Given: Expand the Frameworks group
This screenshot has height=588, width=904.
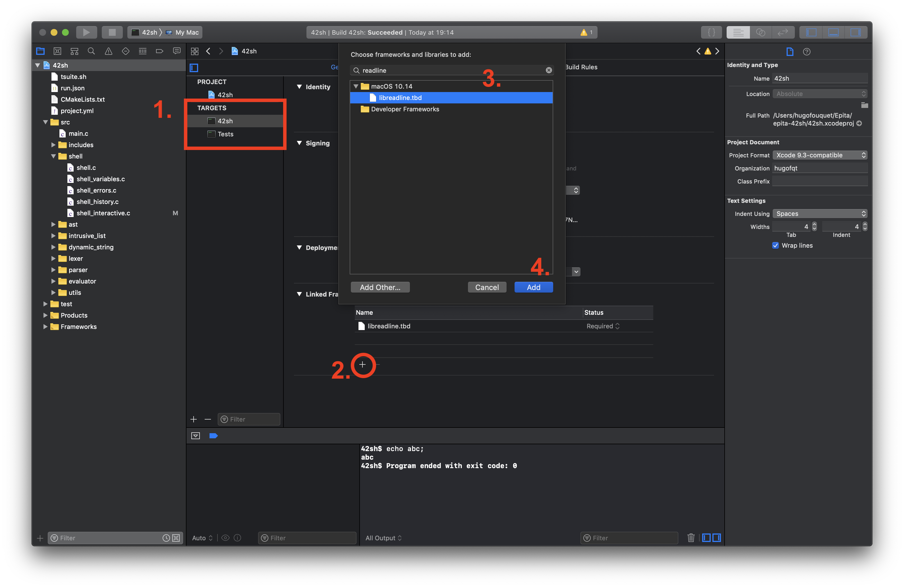Looking at the screenshot, I should point(45,326).
